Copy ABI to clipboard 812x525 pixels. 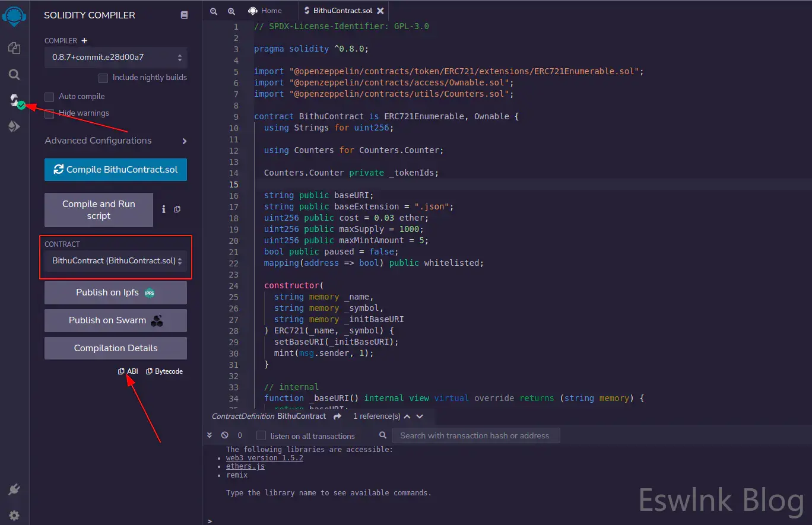tap(128, 371)
